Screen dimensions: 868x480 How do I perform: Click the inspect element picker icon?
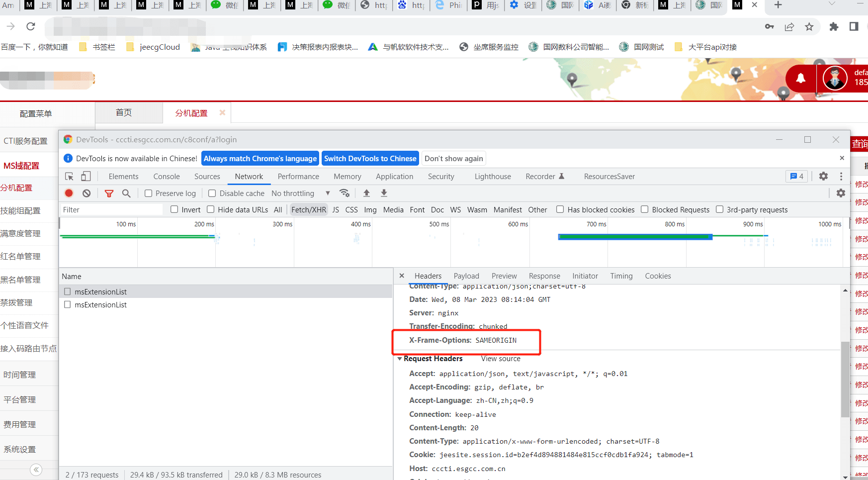[70, 176]
